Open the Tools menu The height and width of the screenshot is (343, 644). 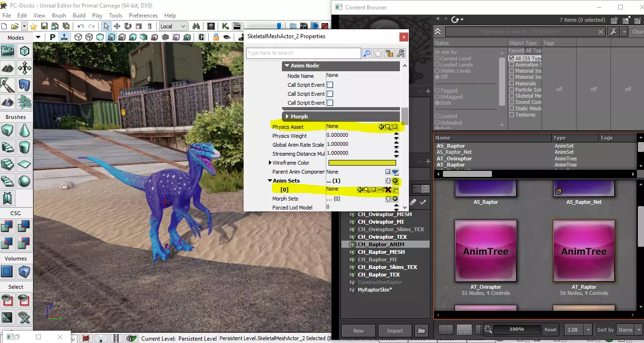116,16
